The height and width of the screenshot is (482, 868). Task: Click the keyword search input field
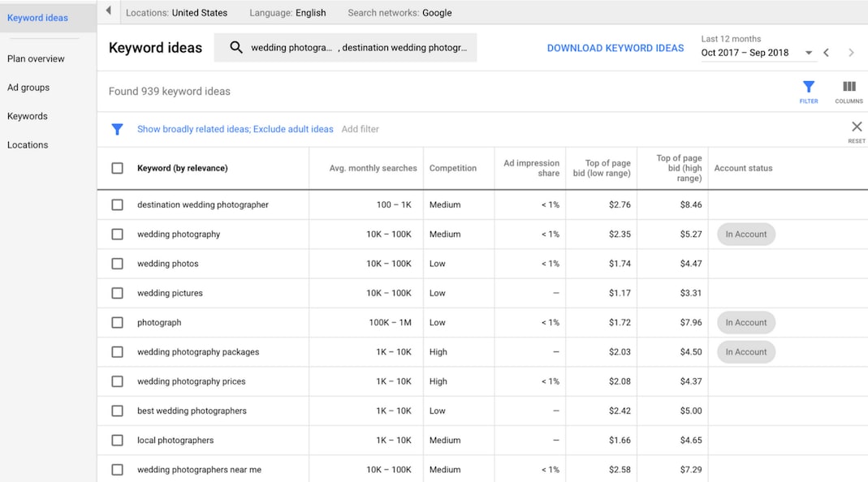(x=345, y=48)
